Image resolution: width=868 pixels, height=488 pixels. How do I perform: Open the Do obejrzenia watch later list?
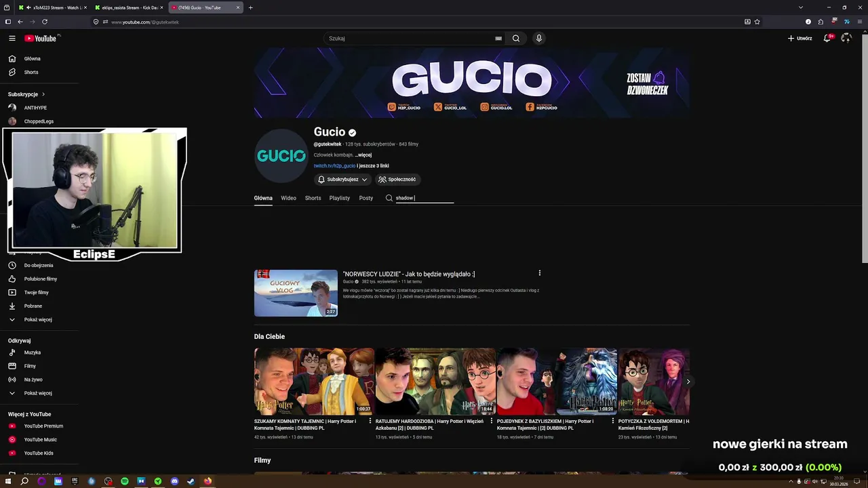pyautogui.click(x=39, y=265)
